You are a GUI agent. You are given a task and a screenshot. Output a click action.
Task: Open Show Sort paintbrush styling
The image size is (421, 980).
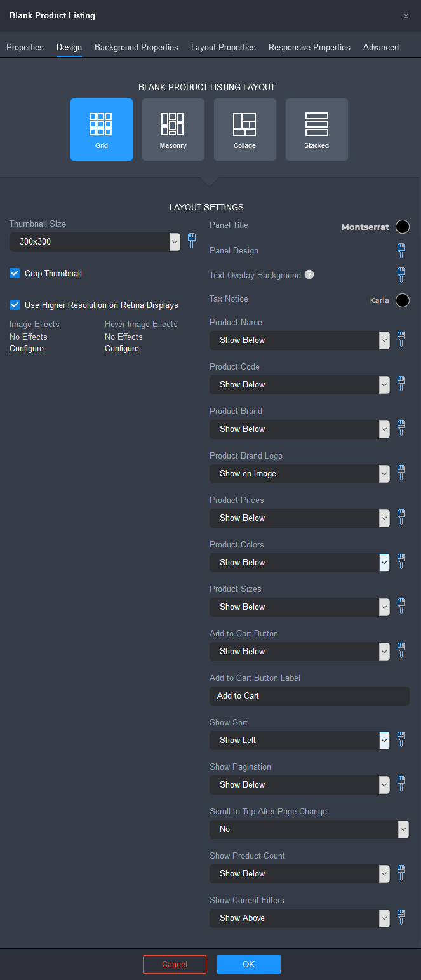(401, 739)
